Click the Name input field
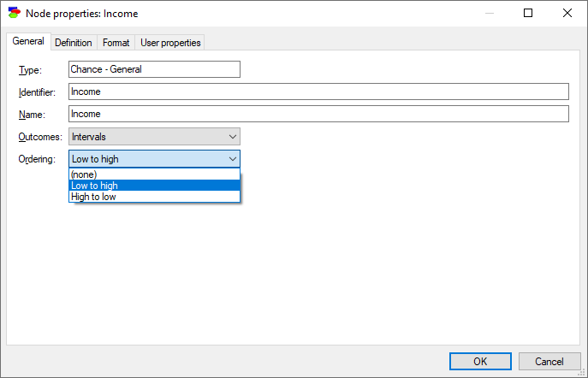 (318, 114)
